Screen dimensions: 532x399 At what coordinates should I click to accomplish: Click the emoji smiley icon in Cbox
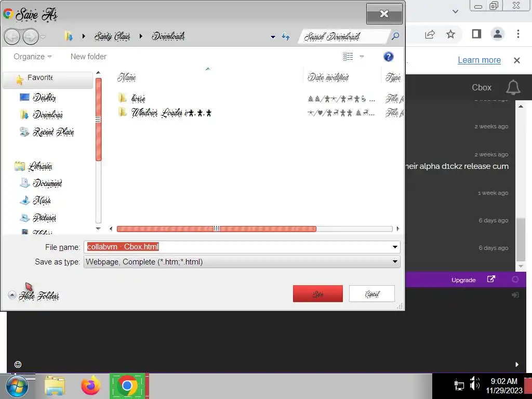pyautogui.click(x=18, y=364)
